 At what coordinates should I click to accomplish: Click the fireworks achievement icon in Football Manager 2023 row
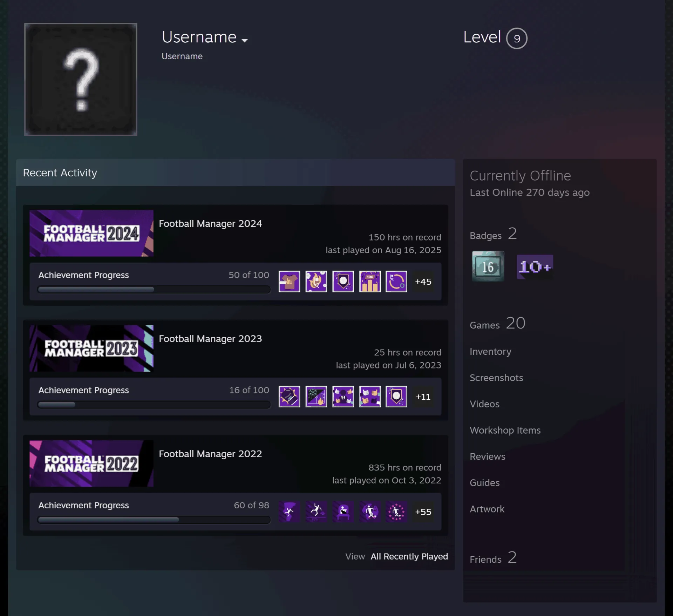(316, 397)
